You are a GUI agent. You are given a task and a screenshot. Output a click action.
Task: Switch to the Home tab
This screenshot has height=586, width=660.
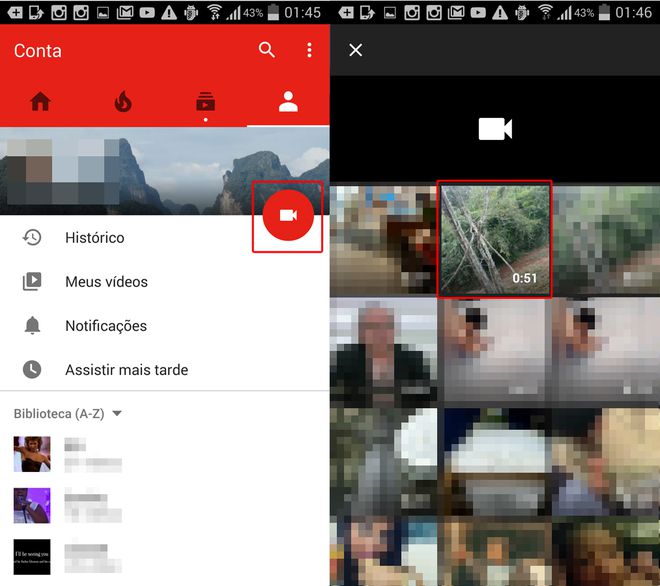point(40,102)
